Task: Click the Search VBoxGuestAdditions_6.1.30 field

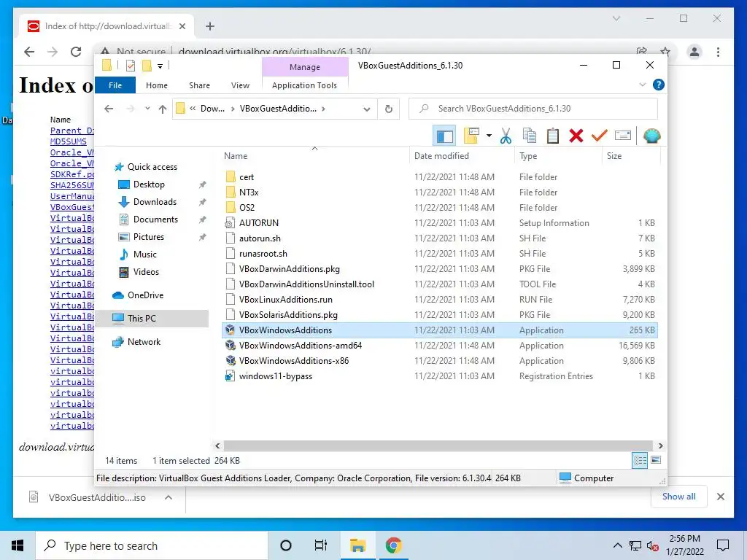Action: coord(533,109)
